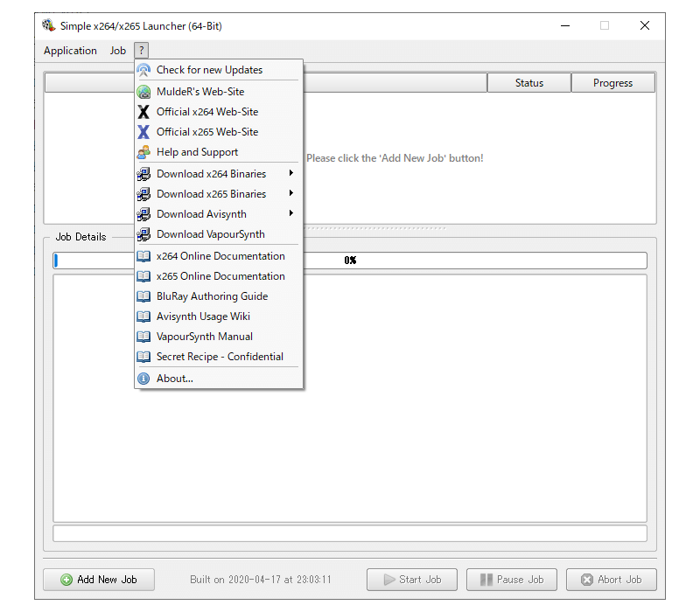Click the Start Job button
Viewport: 700px width, 612px height.
tap(412, 580)
